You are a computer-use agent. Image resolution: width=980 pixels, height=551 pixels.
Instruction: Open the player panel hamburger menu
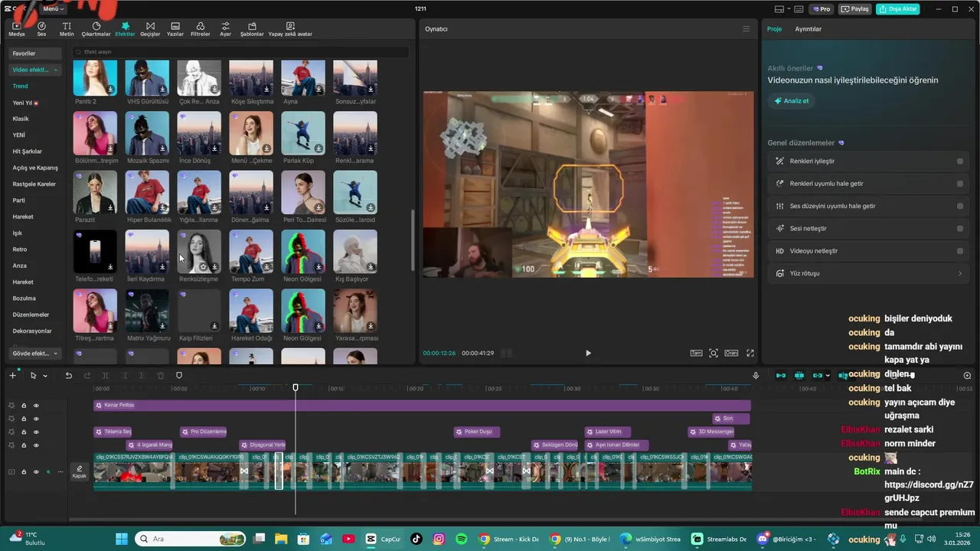point(746,29)
